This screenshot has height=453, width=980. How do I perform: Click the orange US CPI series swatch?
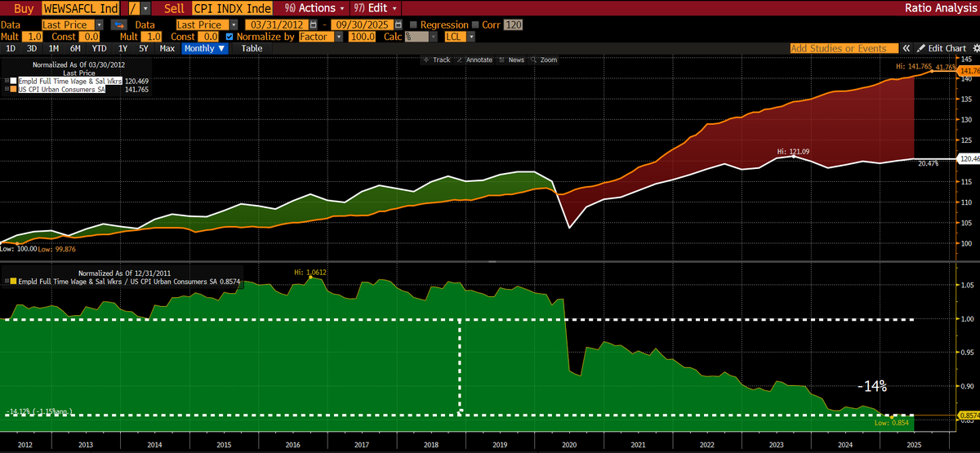click(14, 89)
